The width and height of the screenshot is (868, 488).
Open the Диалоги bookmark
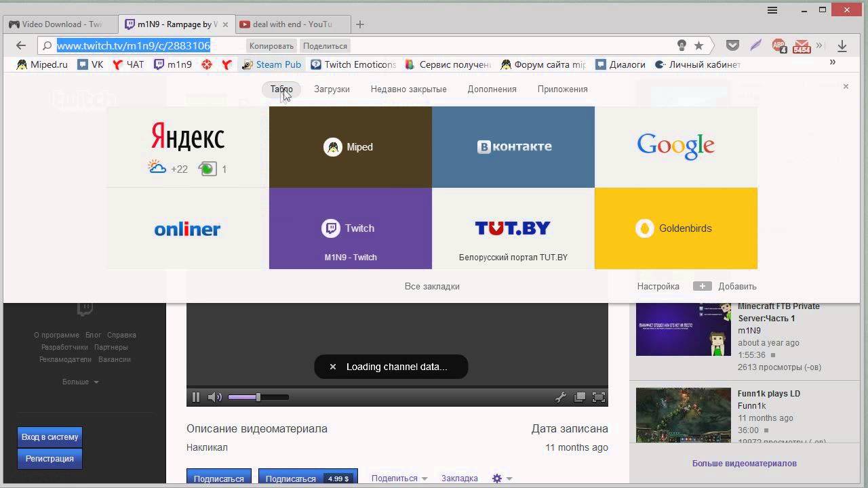(620, 64)
